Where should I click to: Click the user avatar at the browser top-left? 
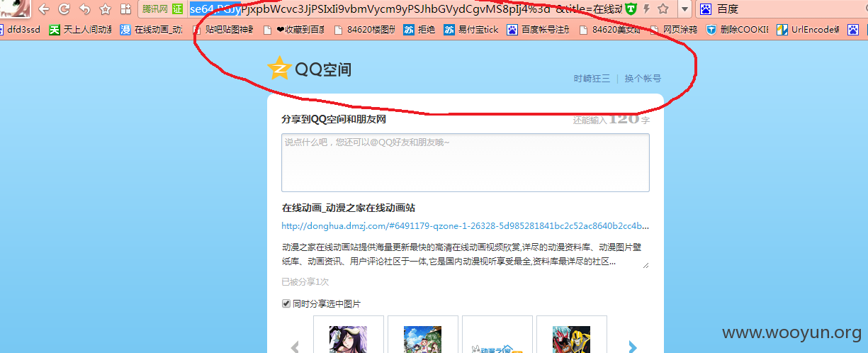point(15,9)
